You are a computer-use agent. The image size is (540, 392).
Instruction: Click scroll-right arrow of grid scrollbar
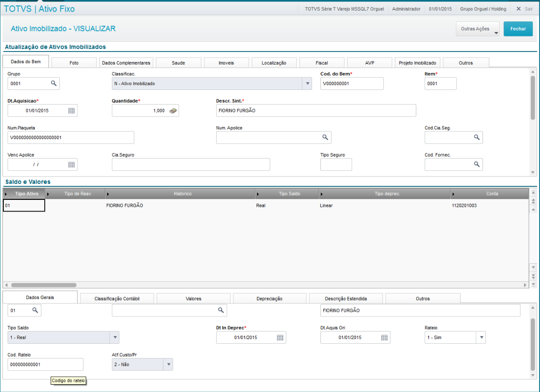pos(525,285)
